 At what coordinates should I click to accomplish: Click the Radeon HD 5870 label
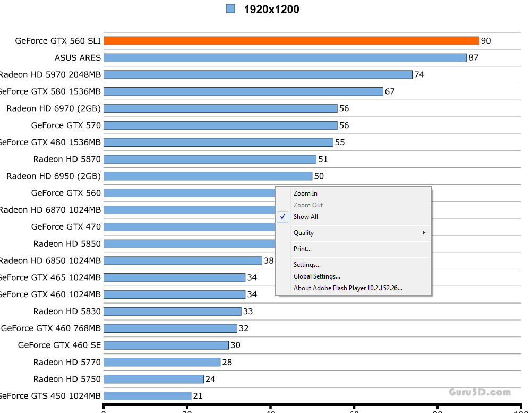click(67, 159)
